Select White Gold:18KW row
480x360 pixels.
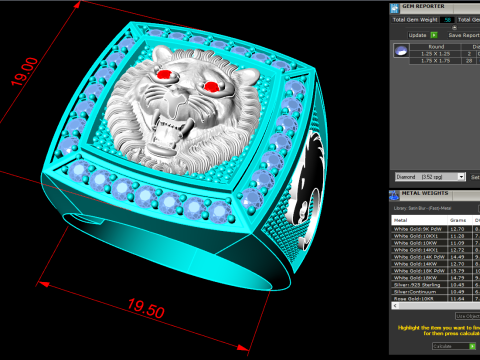436,278
